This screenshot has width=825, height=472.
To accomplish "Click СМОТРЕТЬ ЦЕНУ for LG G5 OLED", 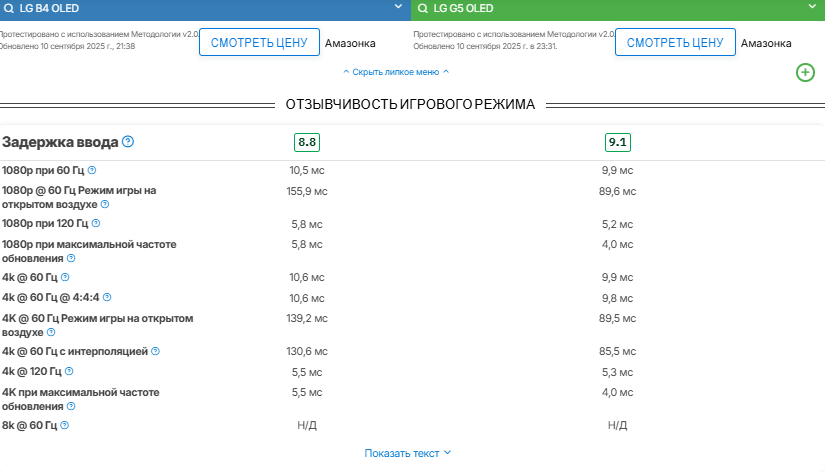I will click(x=675, y=43).
